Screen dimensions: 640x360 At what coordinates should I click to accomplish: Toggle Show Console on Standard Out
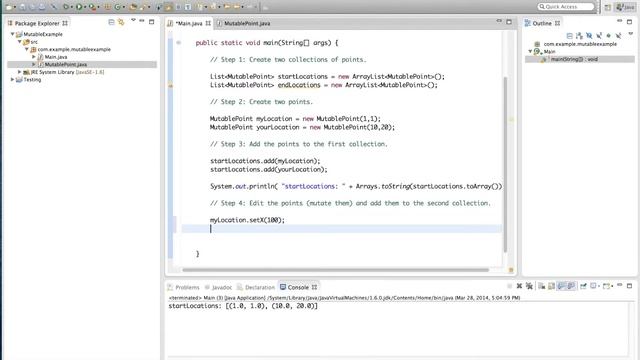click(561, 286)
